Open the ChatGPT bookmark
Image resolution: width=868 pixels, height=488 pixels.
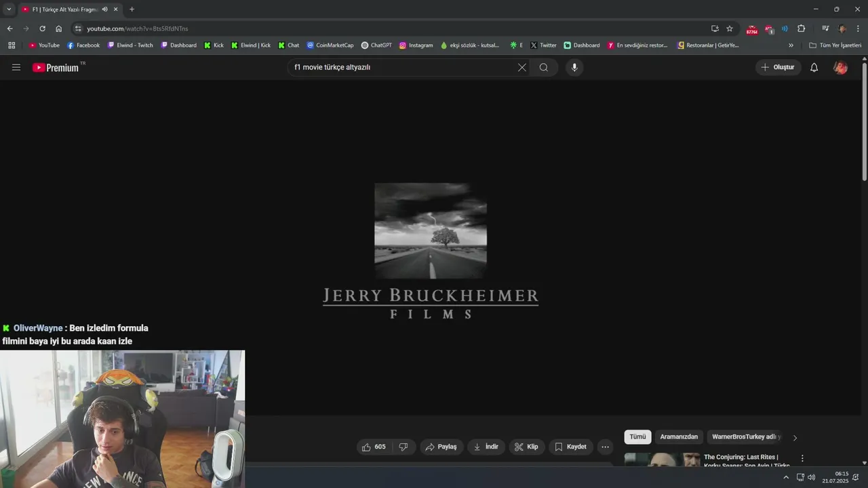(x=376, y=45)
